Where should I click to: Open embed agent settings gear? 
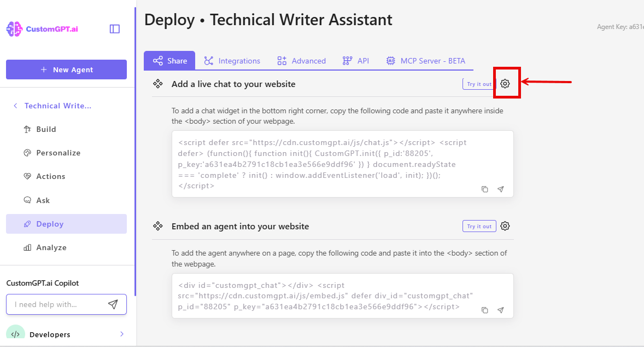pyautogui.click(x=505, y=225)
